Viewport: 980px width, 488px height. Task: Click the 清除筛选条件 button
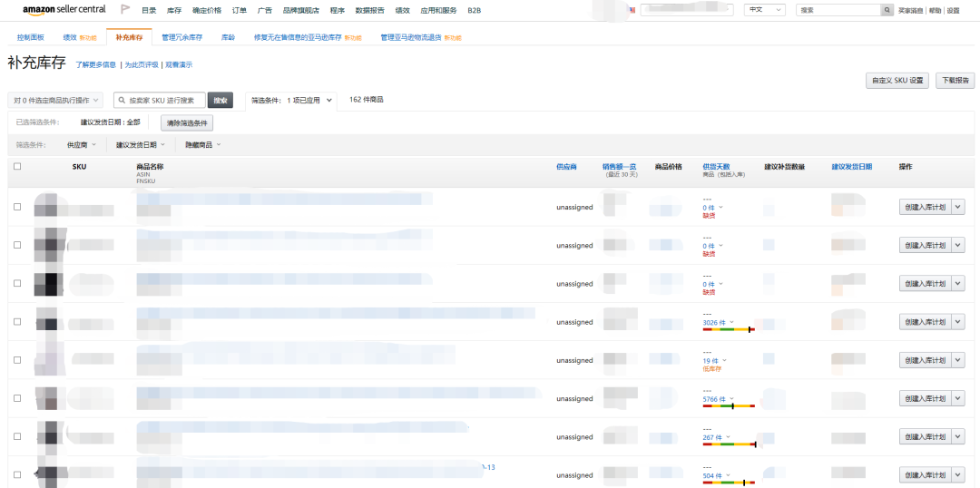pyautogui.click(x=187, y=122)
